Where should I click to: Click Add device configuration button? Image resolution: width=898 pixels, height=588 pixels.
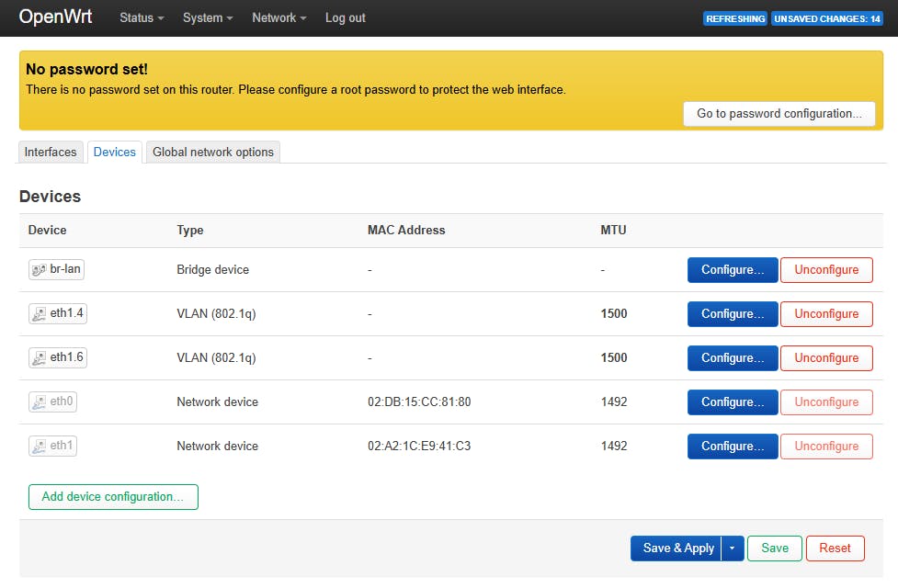[x=113, y=497]
